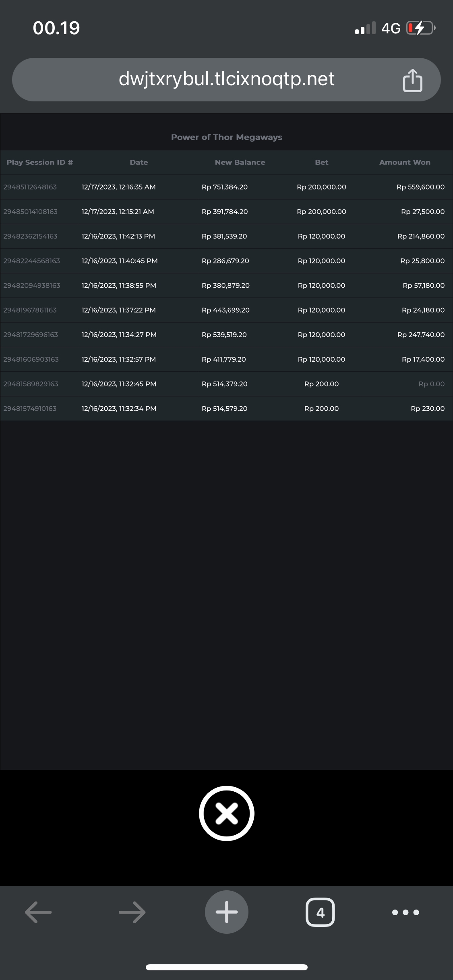Viewport: 453px width, 980px height.
Task: Tap the home indicator bar
Action: tap(226, 967)
